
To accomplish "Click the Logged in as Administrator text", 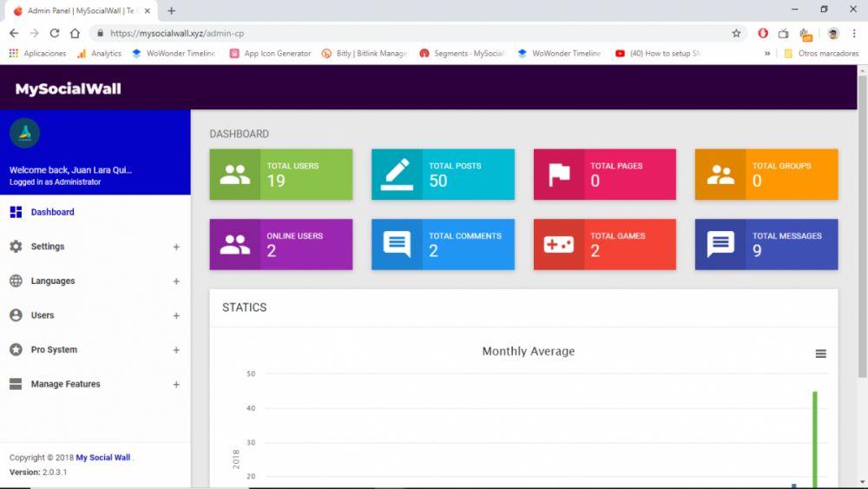I will (x=55, y=182).
